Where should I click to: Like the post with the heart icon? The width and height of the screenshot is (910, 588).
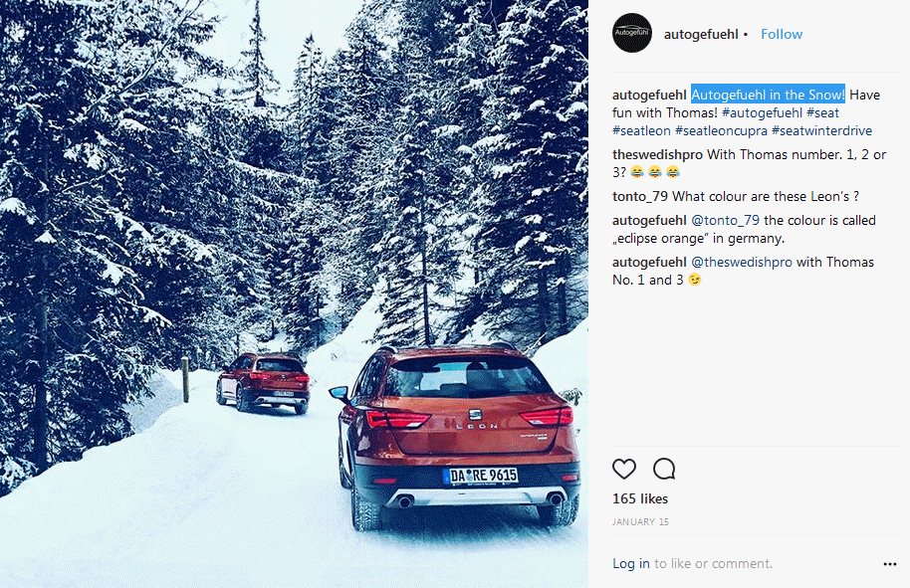point(624,469)
